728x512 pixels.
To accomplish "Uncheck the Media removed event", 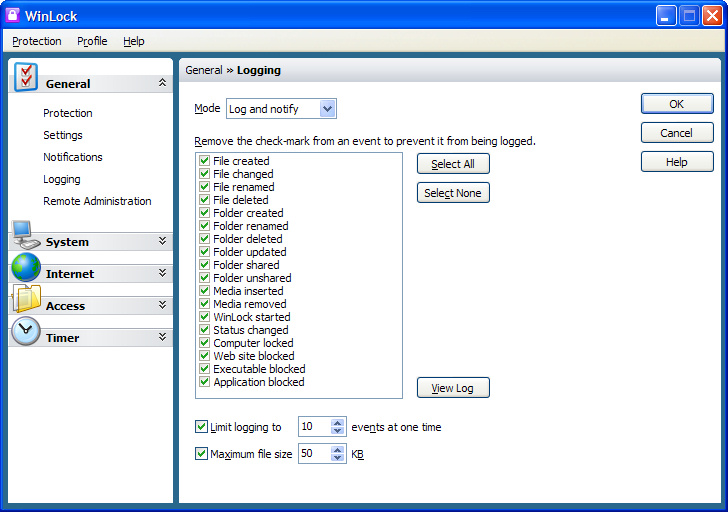I will point(204,304).
